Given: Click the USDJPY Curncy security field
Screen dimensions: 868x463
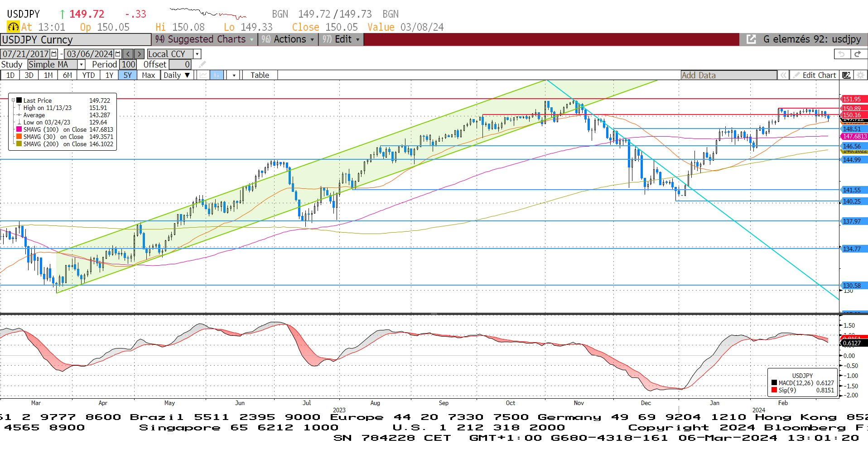Looking at the screenshot, I should pos(76,39).
